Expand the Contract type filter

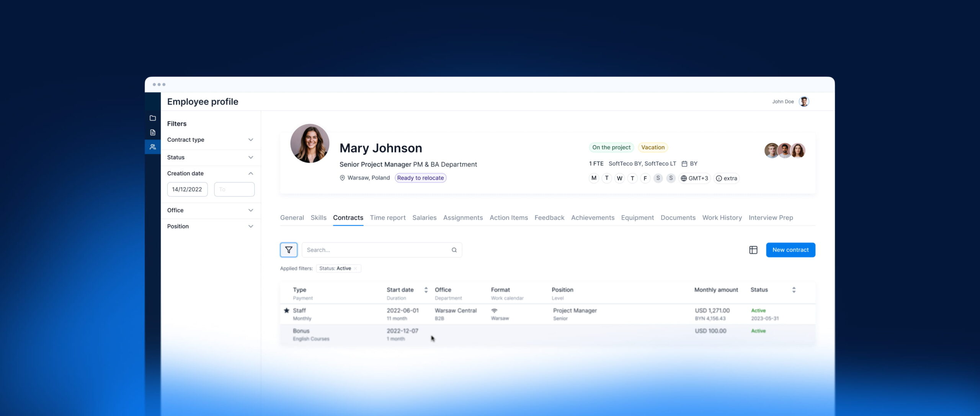pyautogui.click(x=211, y=140)
